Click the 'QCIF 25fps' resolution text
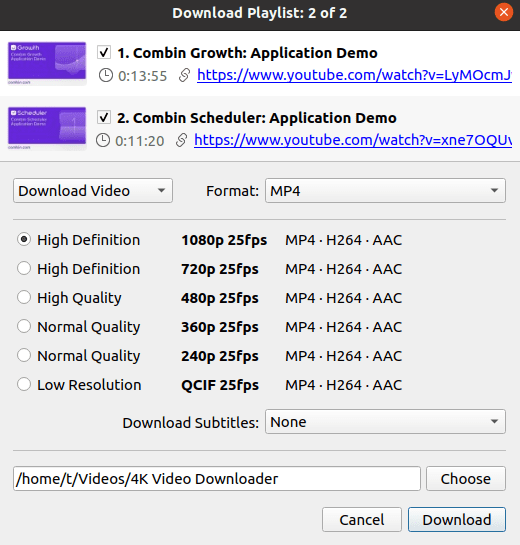 click(x=220, y=385)
